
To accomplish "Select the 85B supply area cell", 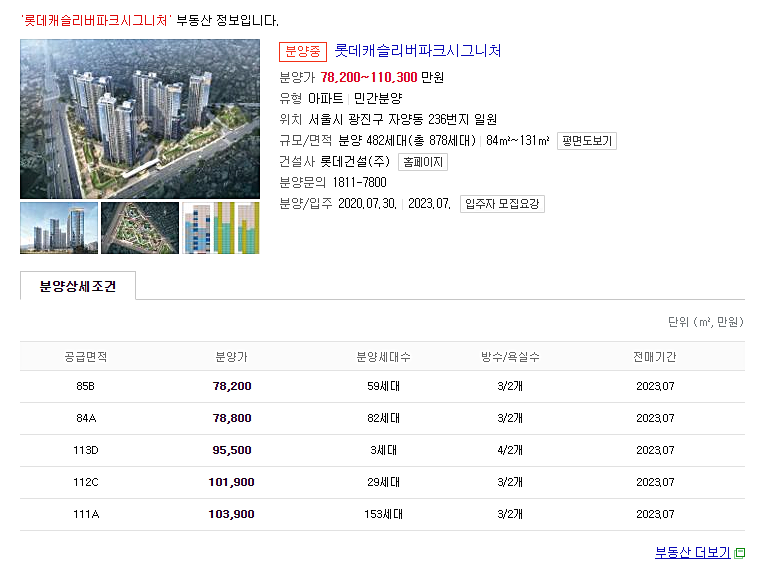I will click(86, 386).
